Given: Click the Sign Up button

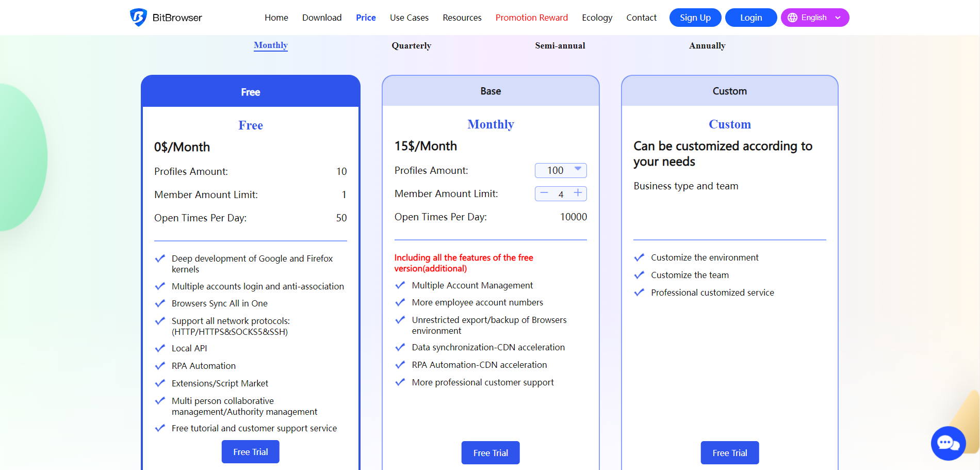Looking at the screenshot, I should pos(695,18).
